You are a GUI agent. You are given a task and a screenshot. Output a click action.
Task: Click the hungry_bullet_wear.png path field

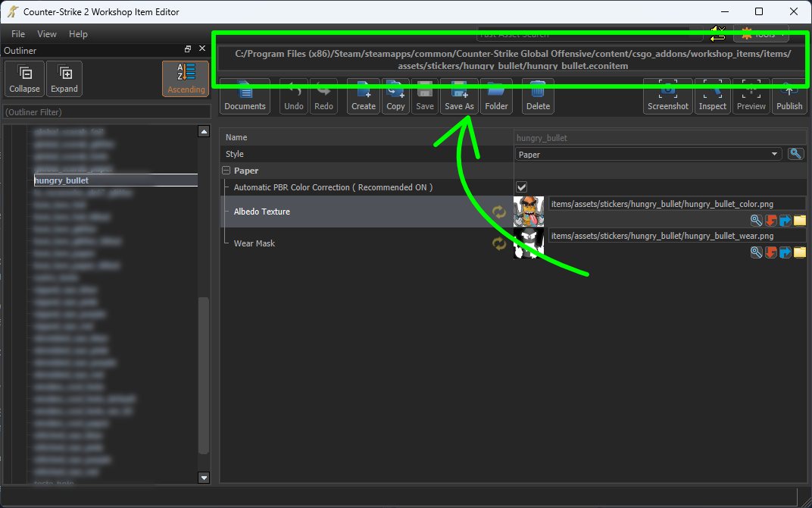coord(677,236)
